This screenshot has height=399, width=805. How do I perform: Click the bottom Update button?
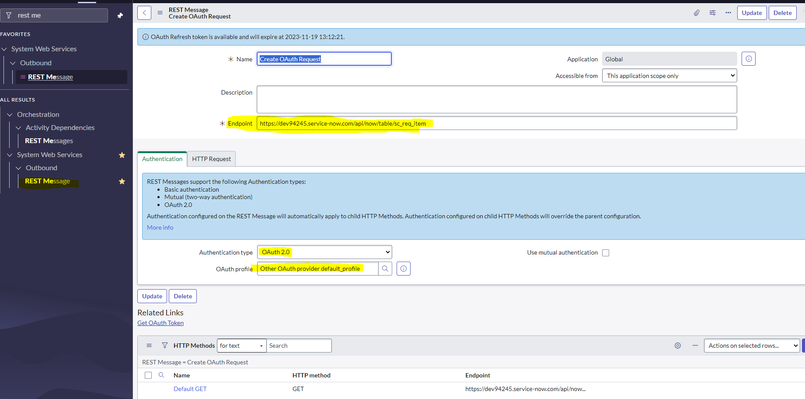click(152, 296)
